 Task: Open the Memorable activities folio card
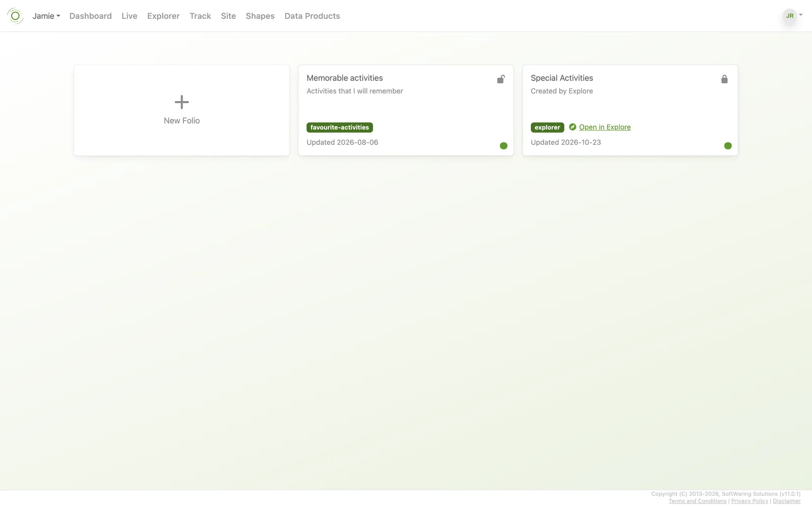coord(406,110)
